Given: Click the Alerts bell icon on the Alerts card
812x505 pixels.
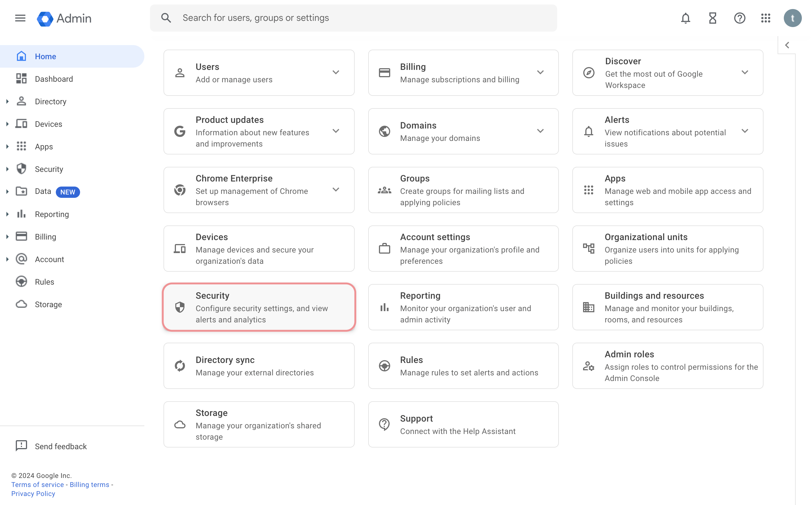Looking at the screenshot, I should (588, 131).
